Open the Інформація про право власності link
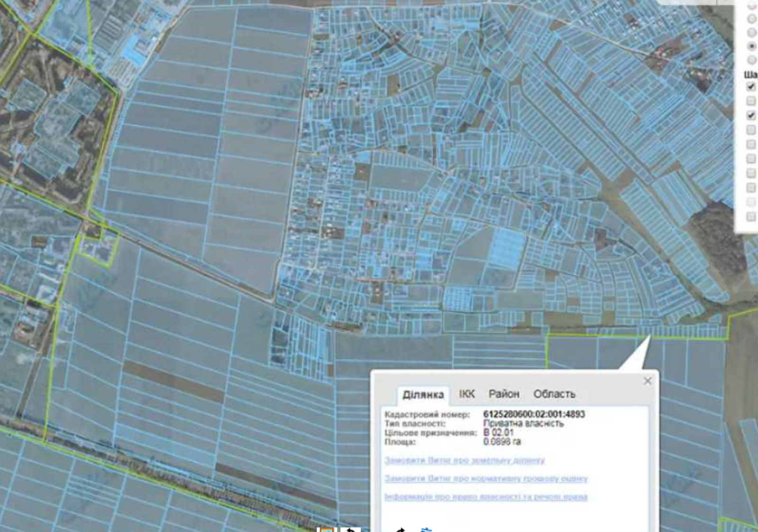The height and width of the screenshot is (532, 758). (486, 496)
